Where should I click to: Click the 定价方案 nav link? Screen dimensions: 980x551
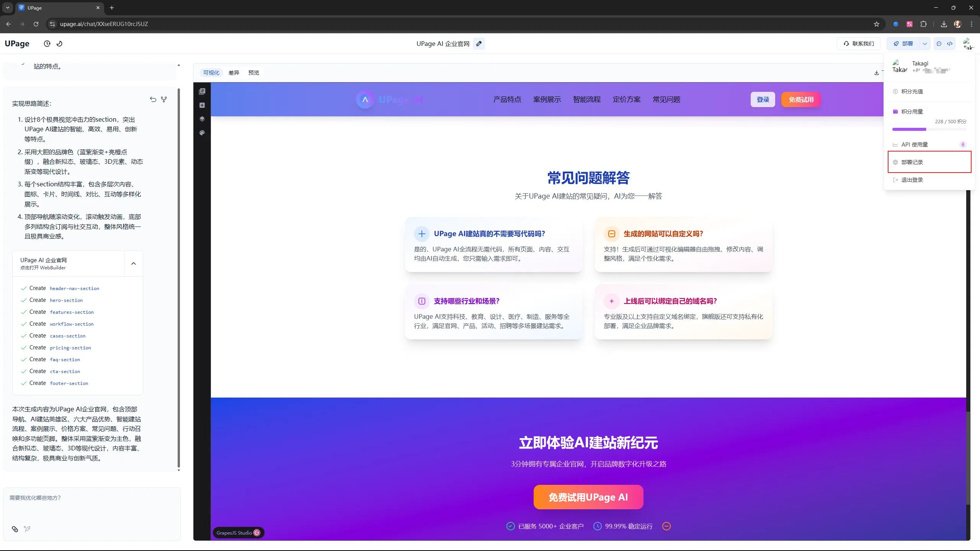pyautogui.click(x=627, y=99)
